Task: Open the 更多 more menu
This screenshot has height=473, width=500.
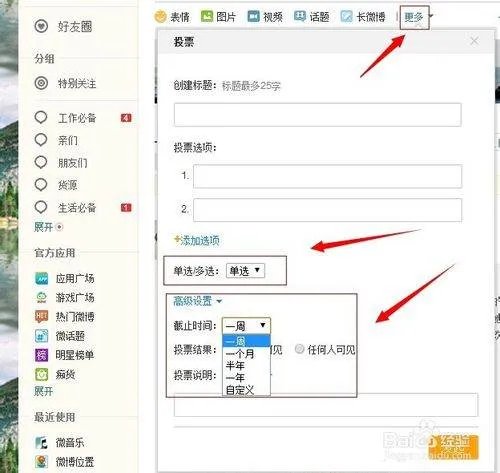Action: click(x=414, y=17)
